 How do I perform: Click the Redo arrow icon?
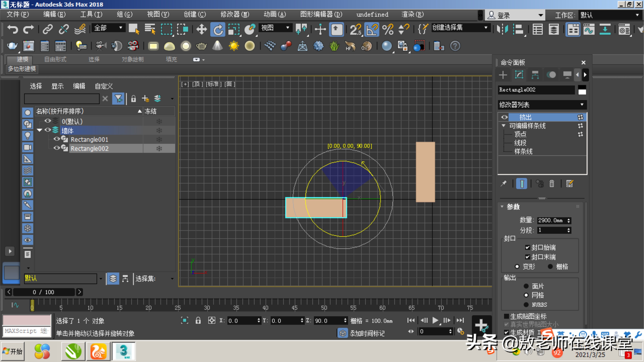pos(28,29)
